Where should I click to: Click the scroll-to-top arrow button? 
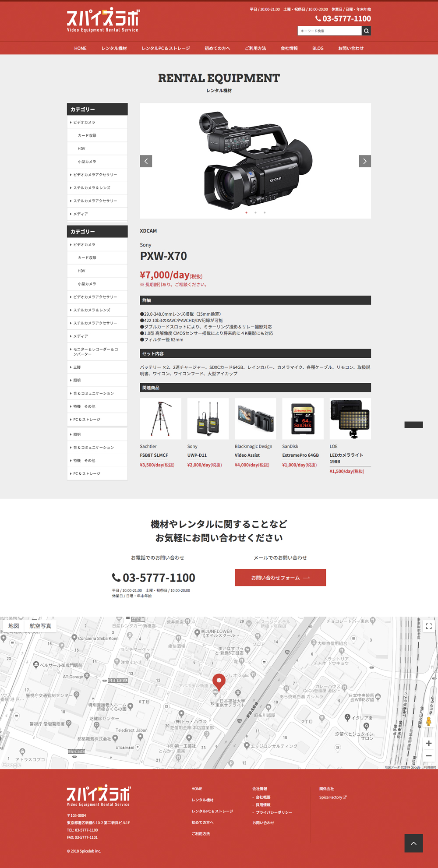pos(413,843)
